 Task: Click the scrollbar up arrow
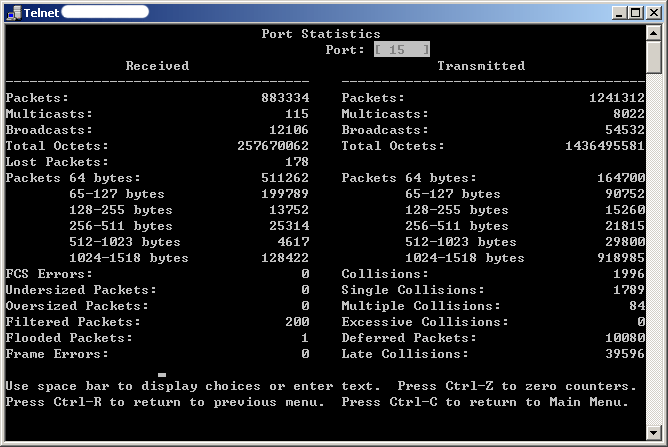point(653,33)
